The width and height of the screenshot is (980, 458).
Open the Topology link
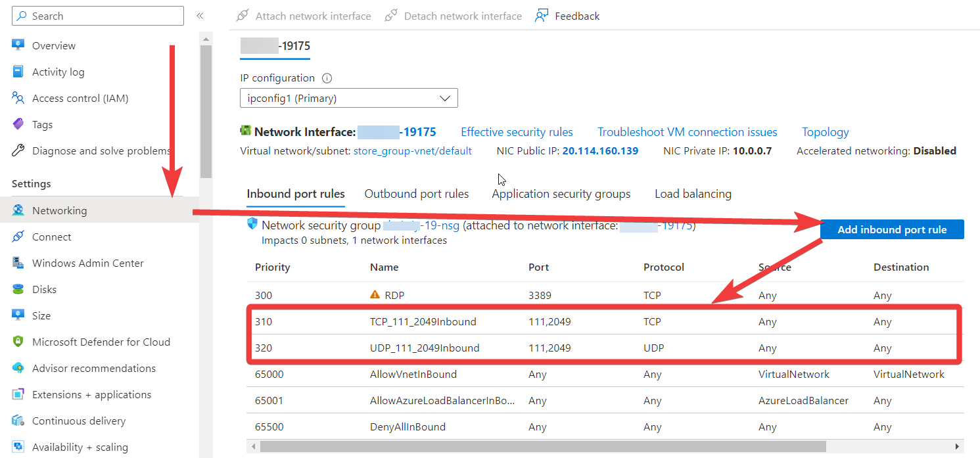point(826,132)
